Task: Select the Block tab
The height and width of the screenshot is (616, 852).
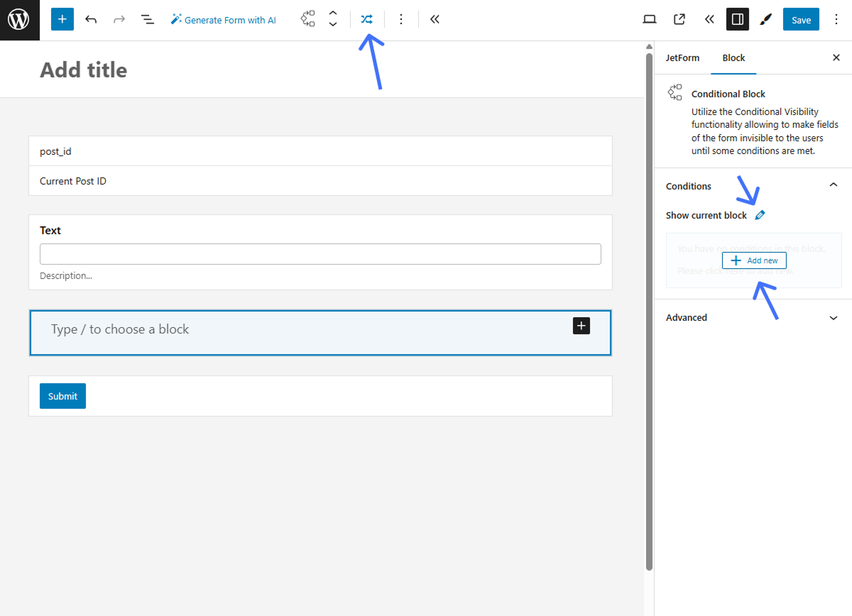Action: [x=733, y=57]
